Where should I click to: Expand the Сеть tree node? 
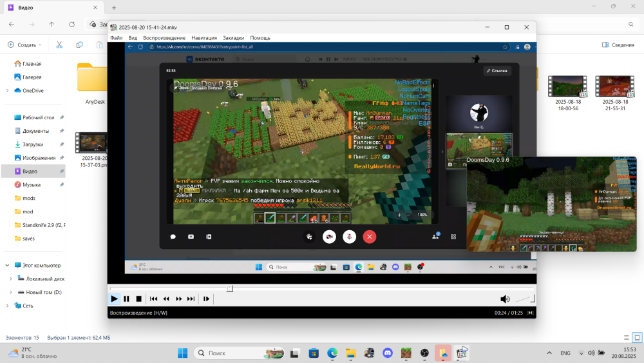(7, 306)
